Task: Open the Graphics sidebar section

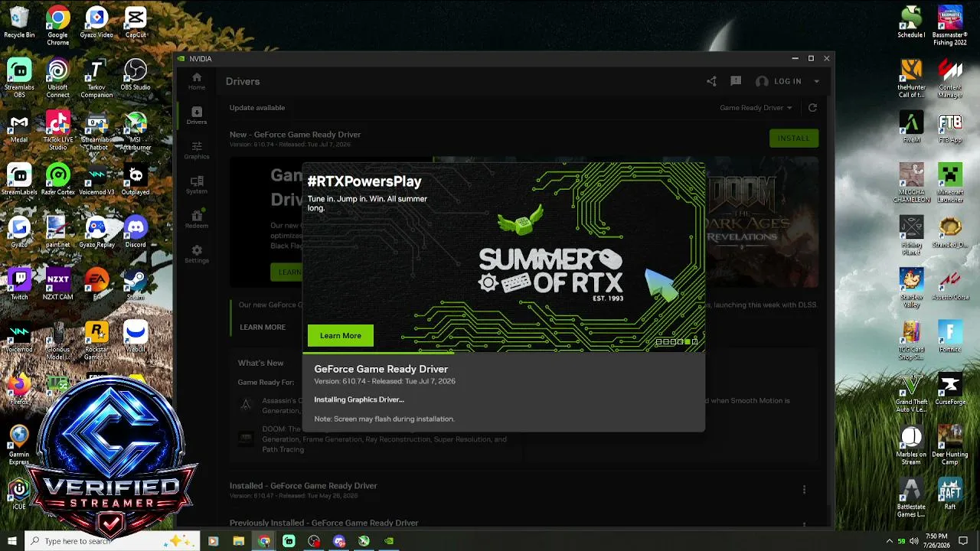Action: [x=197, y=150]
